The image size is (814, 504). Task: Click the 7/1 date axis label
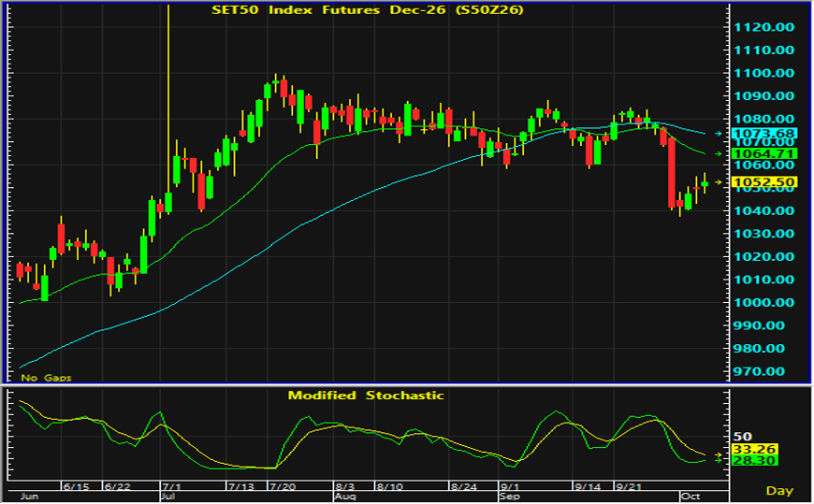172,487
